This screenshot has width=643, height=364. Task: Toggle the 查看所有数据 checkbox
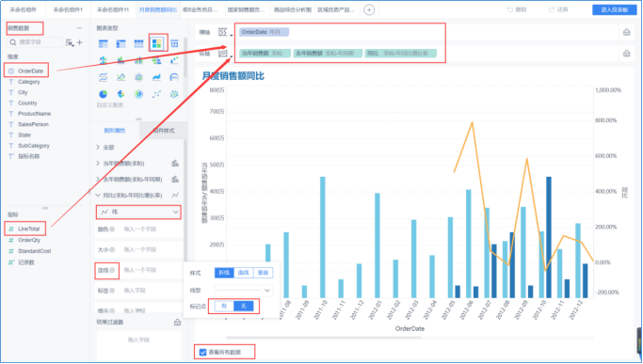click(202, 352)
